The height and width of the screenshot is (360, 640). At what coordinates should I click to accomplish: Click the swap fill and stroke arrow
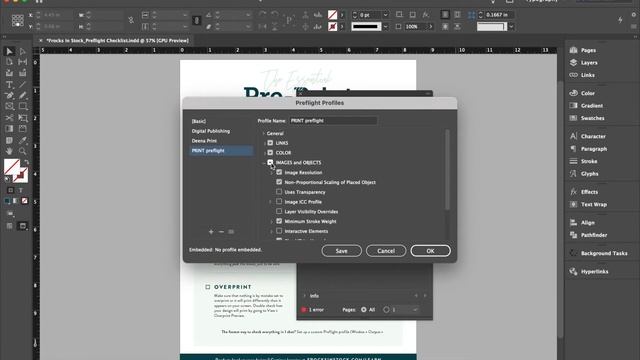click(26, 162)
